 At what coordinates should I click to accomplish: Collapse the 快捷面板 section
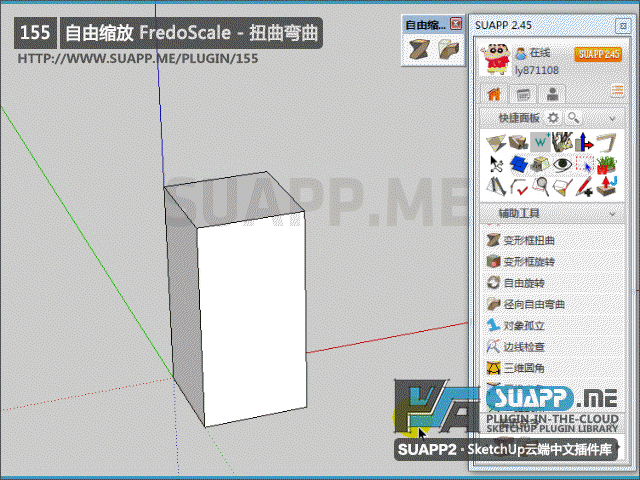[x=612, y=119]
